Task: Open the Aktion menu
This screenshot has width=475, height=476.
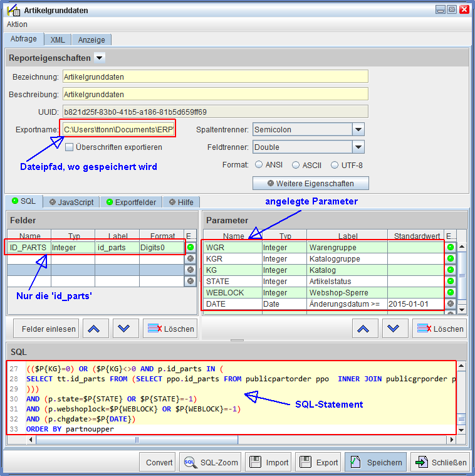Action: pos(17,24)
